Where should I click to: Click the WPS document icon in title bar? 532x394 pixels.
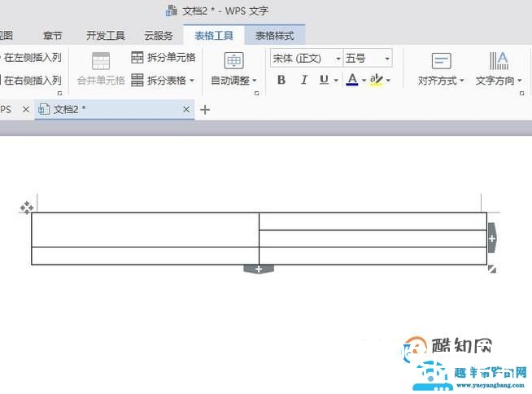[172, 11]
